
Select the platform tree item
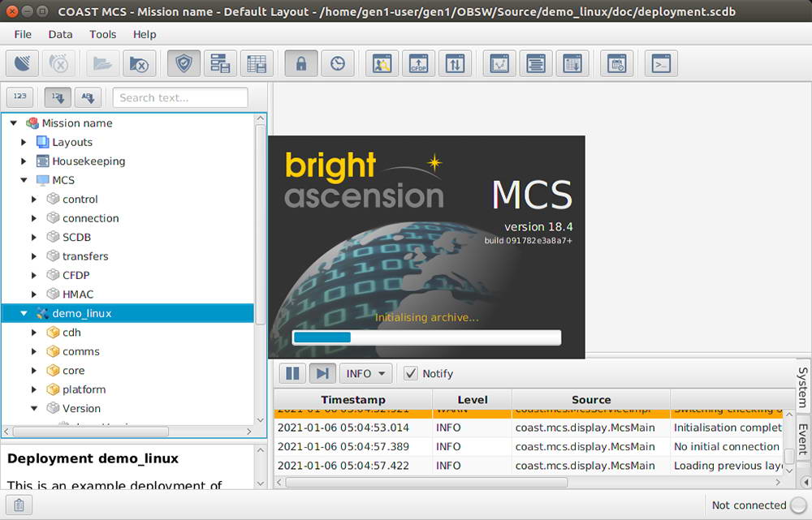[84, 389]
